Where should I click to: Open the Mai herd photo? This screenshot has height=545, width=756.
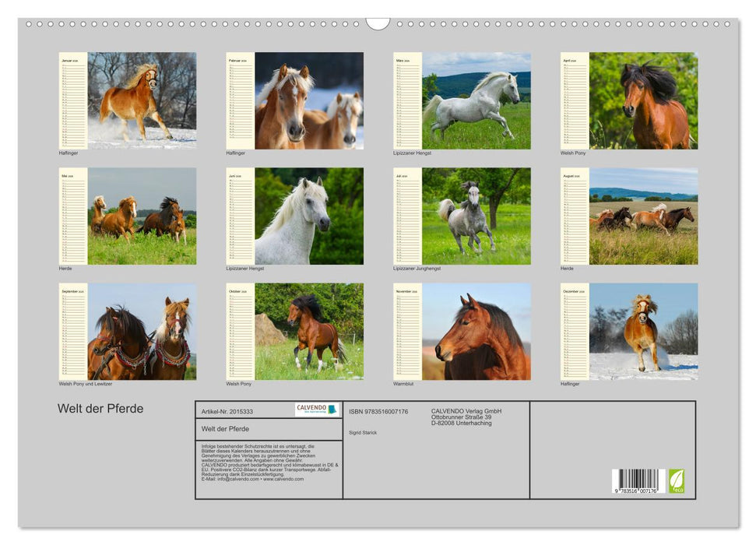tap(142, 216)
